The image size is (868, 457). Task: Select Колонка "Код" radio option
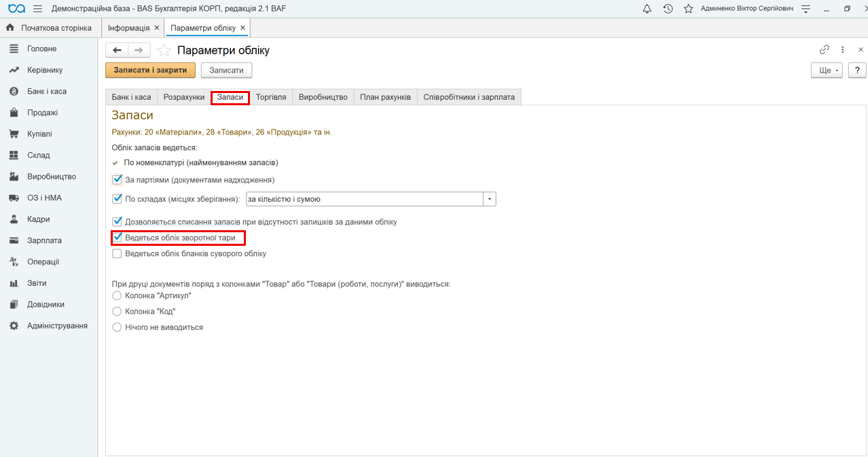(x=117, y=311)
